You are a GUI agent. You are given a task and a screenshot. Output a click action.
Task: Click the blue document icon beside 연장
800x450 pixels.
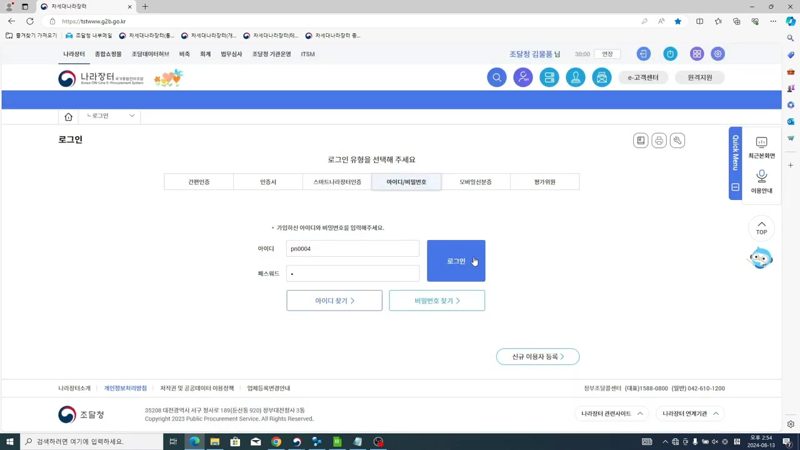pyautogui.click(x=643, y=54)
